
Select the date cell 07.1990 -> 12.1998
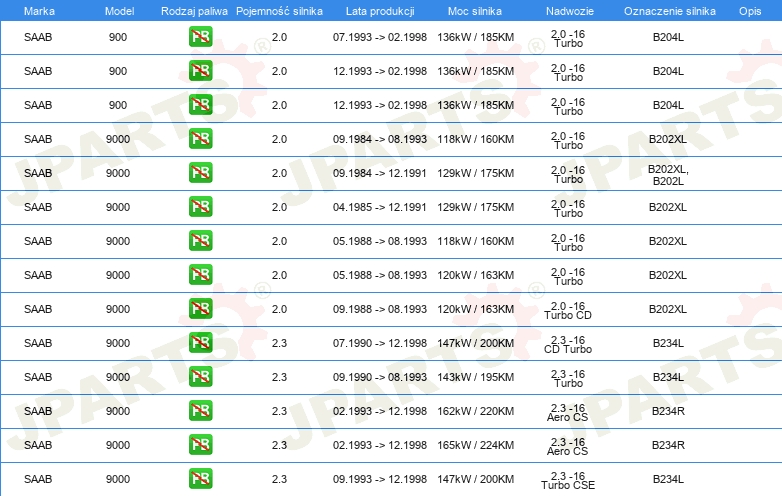380,343
